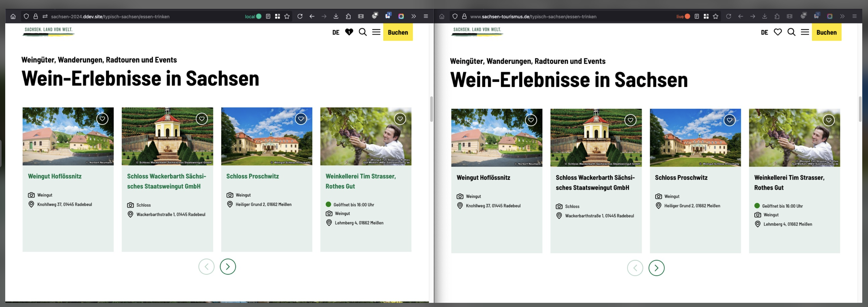
Task: Open site permissions icon in local window
Action: tap(45, 16)
